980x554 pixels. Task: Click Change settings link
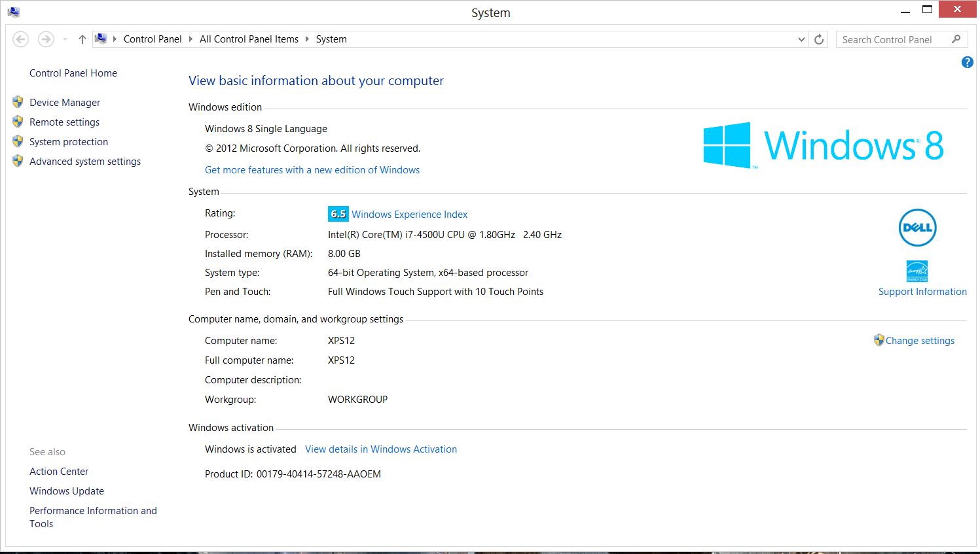coord(920,341)
